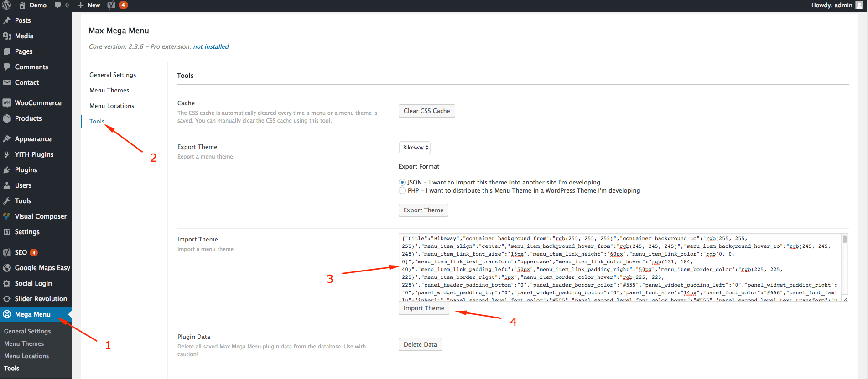This screenshot has height=379, width=868.
Task: Click the Media icon in sidebar
Action: [7, 36]
